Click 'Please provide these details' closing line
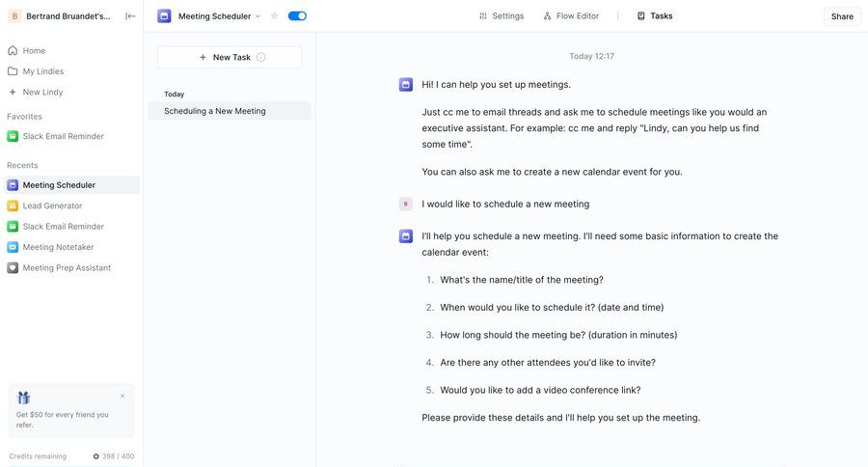This screenshot has height=467, width=868. coord(560,418)
